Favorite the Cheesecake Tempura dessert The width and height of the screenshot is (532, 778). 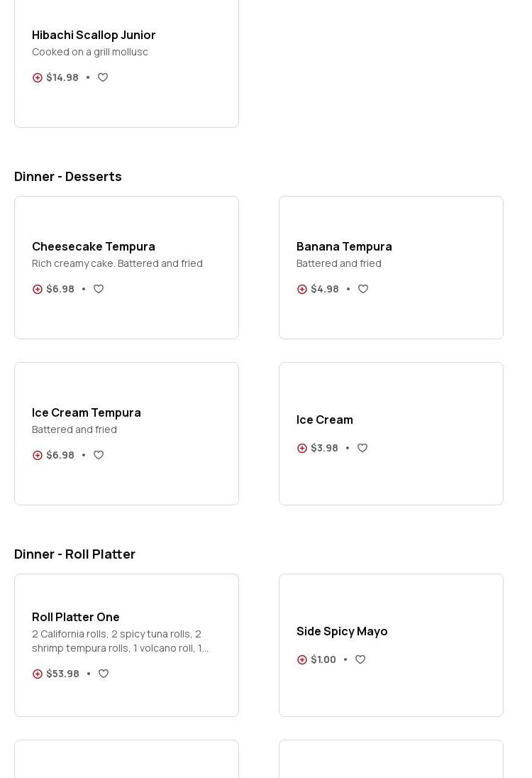99,289
